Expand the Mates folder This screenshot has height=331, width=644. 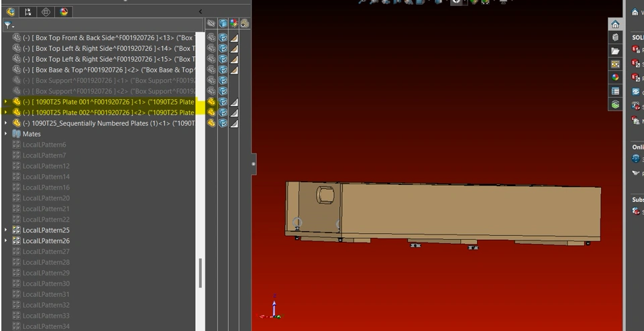(6, 134)
